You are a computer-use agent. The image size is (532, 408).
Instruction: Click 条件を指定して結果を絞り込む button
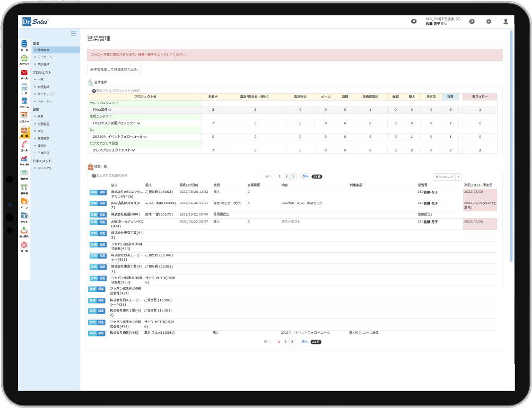point(114,69)
